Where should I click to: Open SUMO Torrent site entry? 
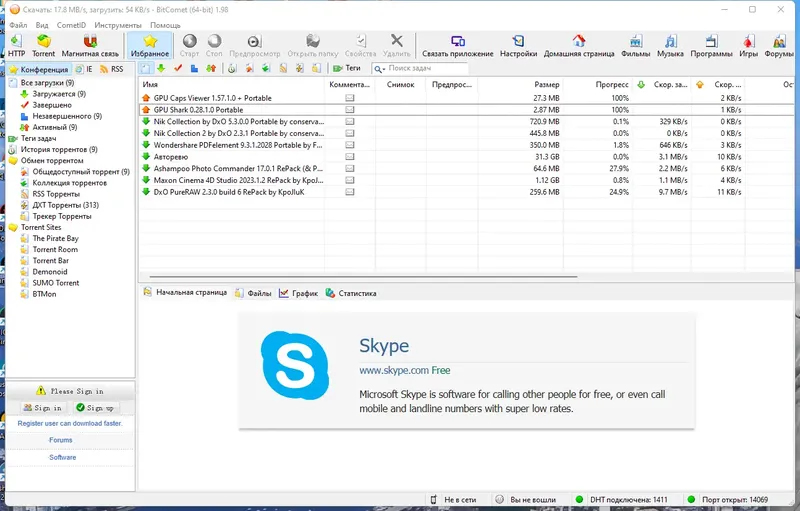point(56,283)
